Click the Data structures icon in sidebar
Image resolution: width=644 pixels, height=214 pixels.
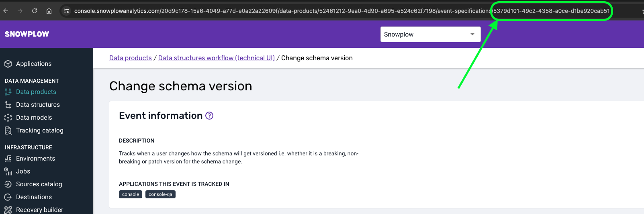[x=8, y=105]
